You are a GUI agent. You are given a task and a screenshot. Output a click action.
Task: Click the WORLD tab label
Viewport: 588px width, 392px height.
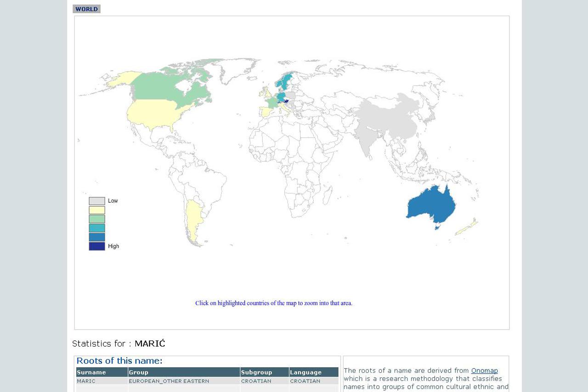pos(86,9)
